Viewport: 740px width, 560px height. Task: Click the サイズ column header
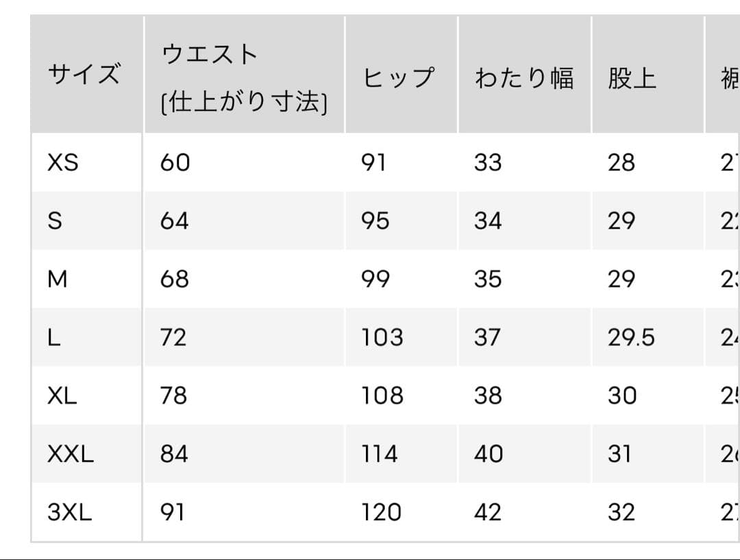tap(84, 75)
